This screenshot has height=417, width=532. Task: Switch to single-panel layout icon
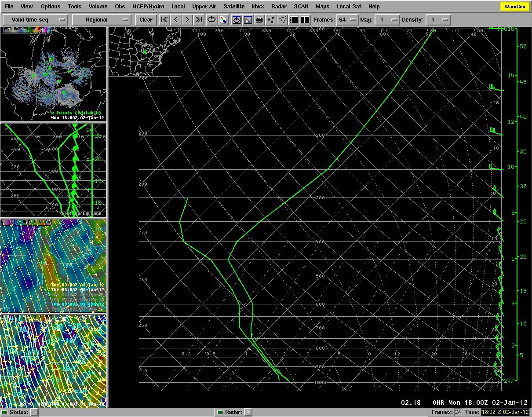coord(294,19)
